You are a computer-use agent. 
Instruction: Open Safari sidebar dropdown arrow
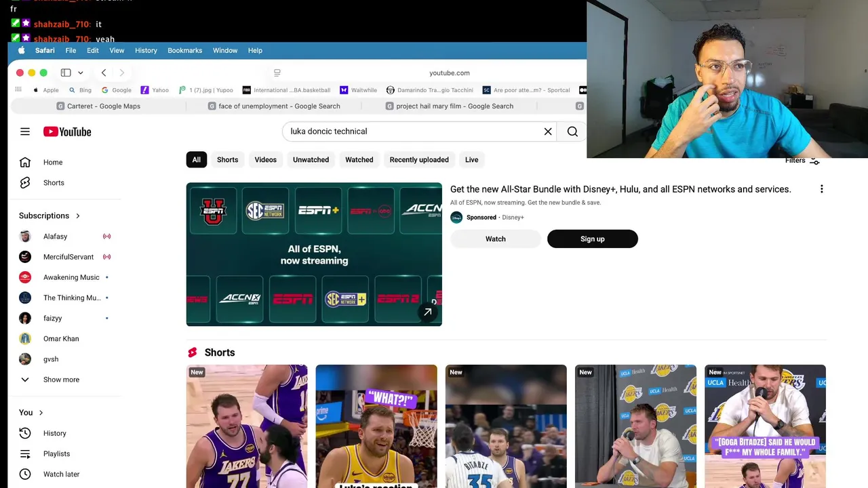[x=80, y=73]
